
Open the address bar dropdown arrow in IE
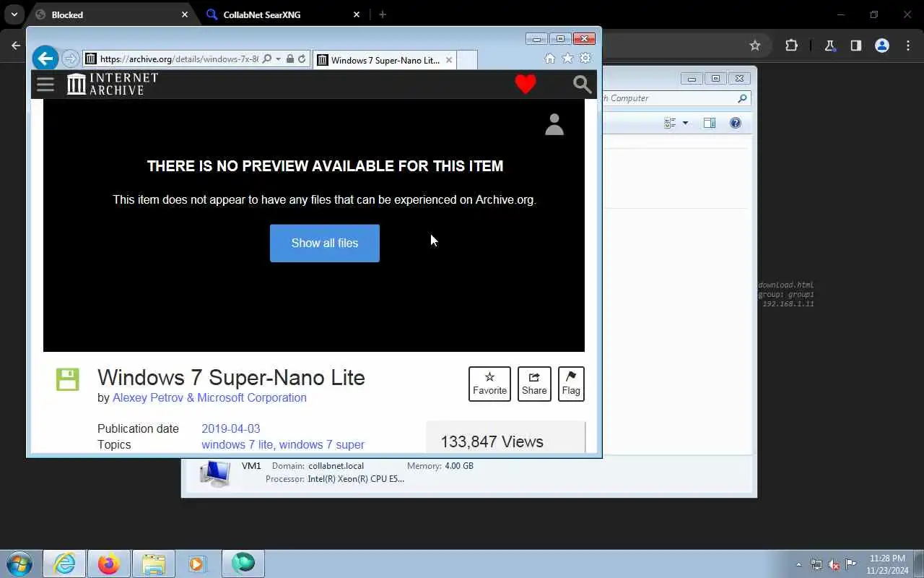point(278,59)
